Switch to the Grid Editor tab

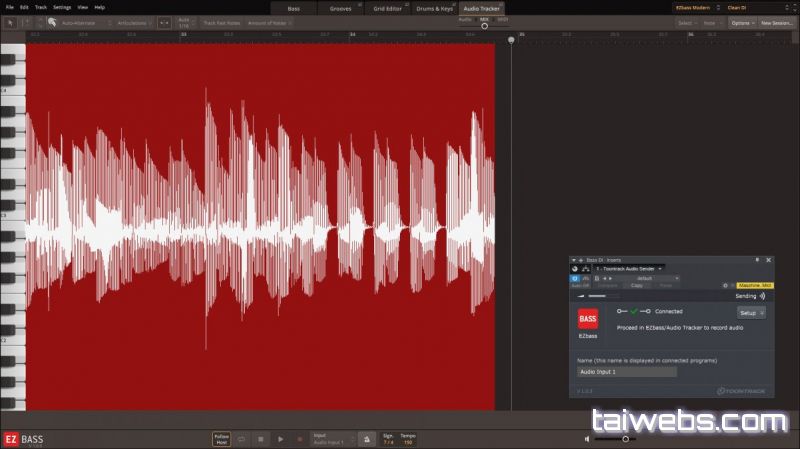tap(388, 7)
